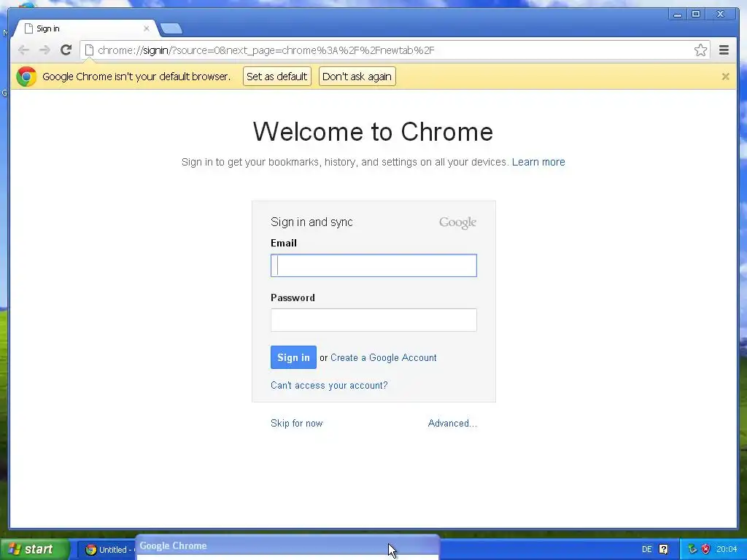Click the clock showing 20:04

(x=727, y=550)
